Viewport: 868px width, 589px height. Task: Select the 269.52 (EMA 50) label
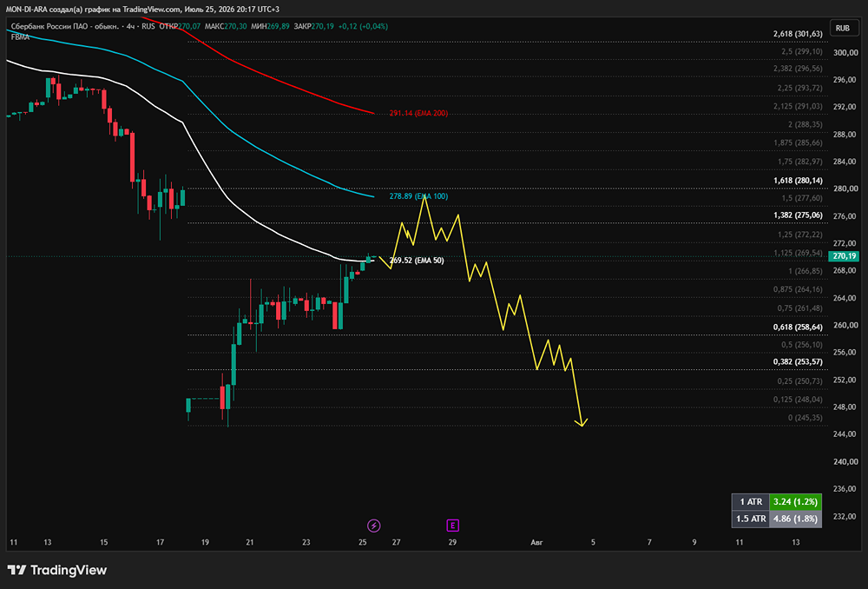(x=417, y=261)
